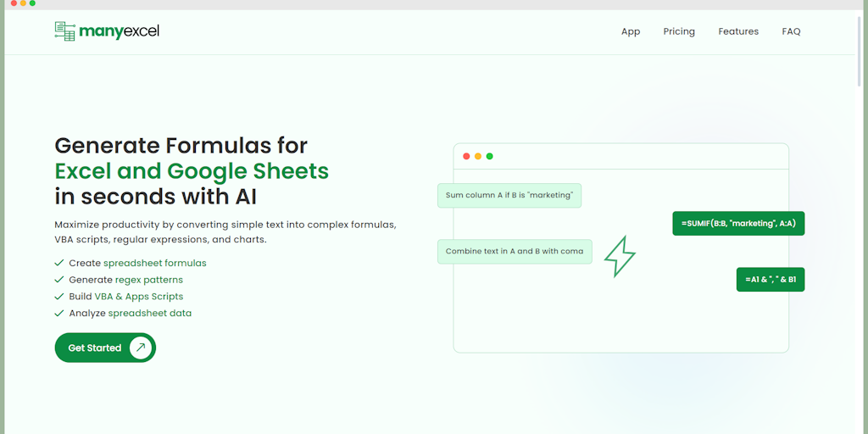
Task: Click the manyexcel brand name text
Action: coord(120,31)
